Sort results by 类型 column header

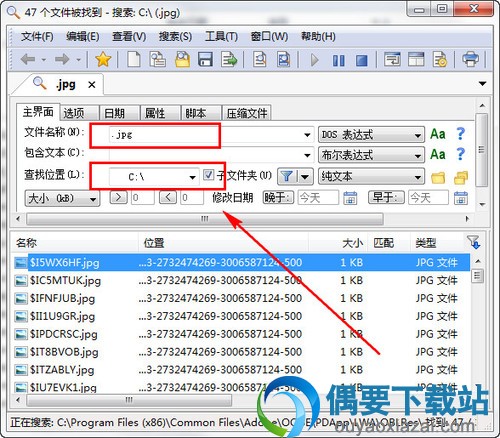click(x=436, y=243)
